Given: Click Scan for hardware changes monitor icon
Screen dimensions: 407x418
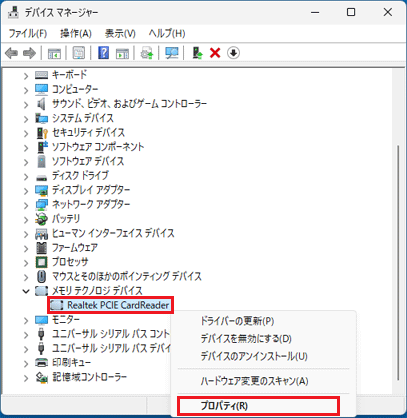Looking at the screenshot, I should click(x=172, y=53).
